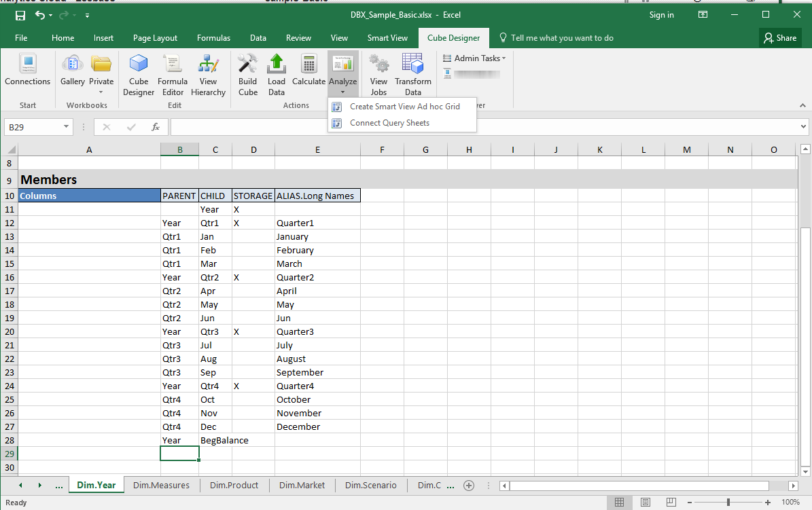Go to previous sheet tab arrow
The image size is (812, 510).
[20, 485]
